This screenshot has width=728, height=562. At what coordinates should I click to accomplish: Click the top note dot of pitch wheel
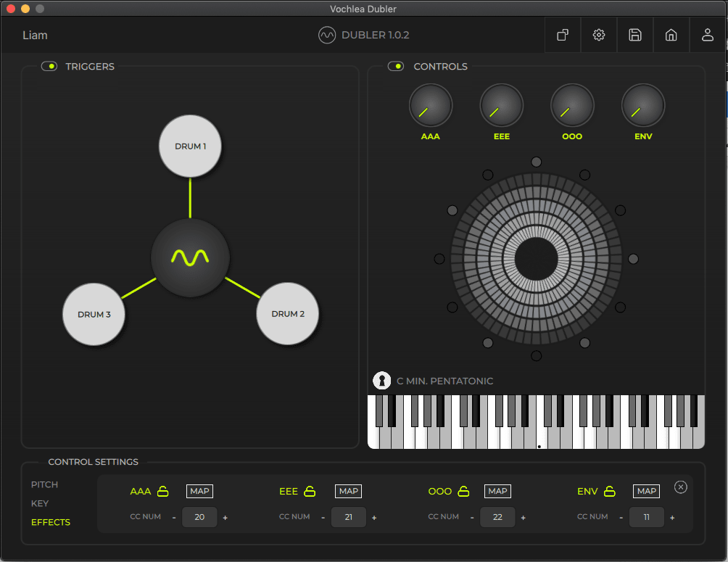coord(537,162)
